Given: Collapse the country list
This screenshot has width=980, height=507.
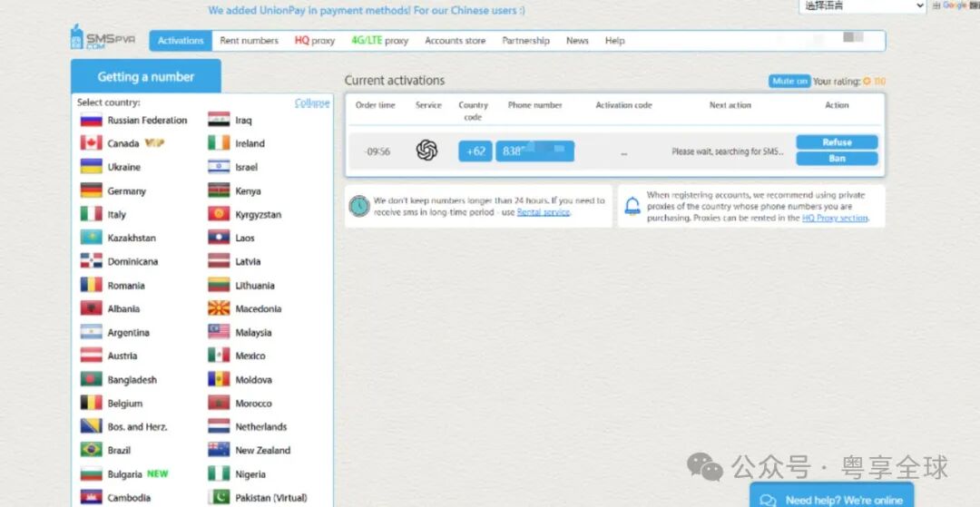Looking at the screenshot, I should click(312, 102).
